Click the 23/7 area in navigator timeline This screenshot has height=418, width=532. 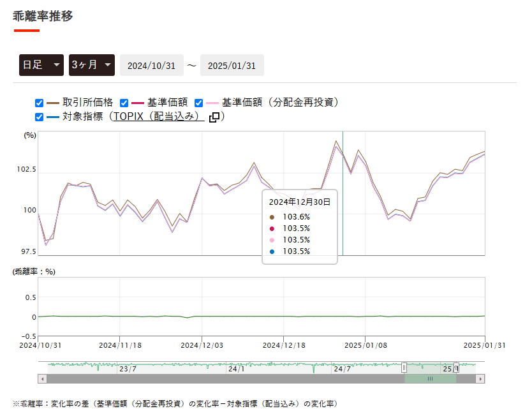128,369
